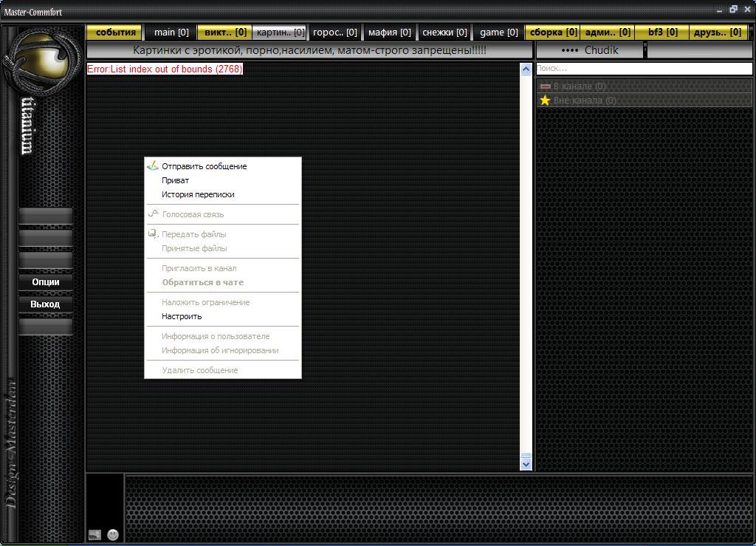Open the события tab
This screenshot has width=756, height=546.
[x=116, y=33]
